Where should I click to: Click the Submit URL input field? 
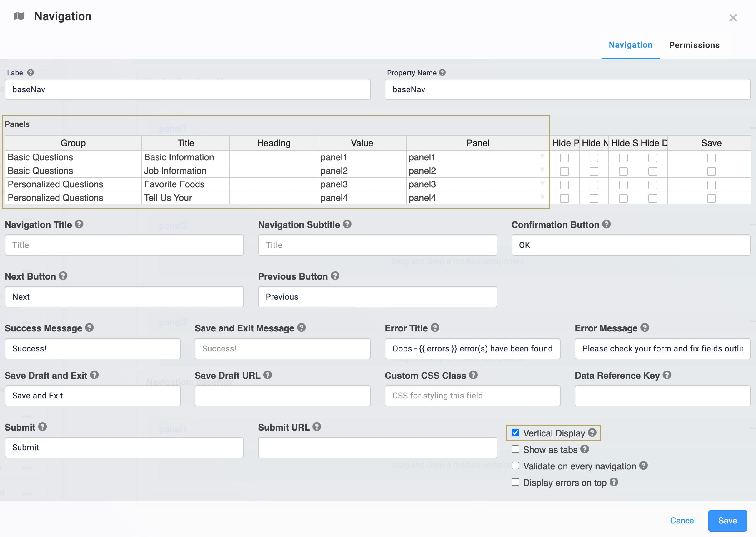pos(377,447)
